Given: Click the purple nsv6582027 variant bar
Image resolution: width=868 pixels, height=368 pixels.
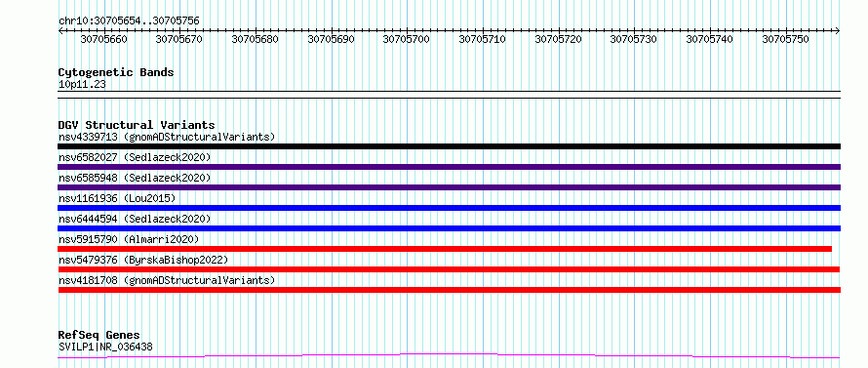Looking at the screenshot, I should [x=449, y=167].
